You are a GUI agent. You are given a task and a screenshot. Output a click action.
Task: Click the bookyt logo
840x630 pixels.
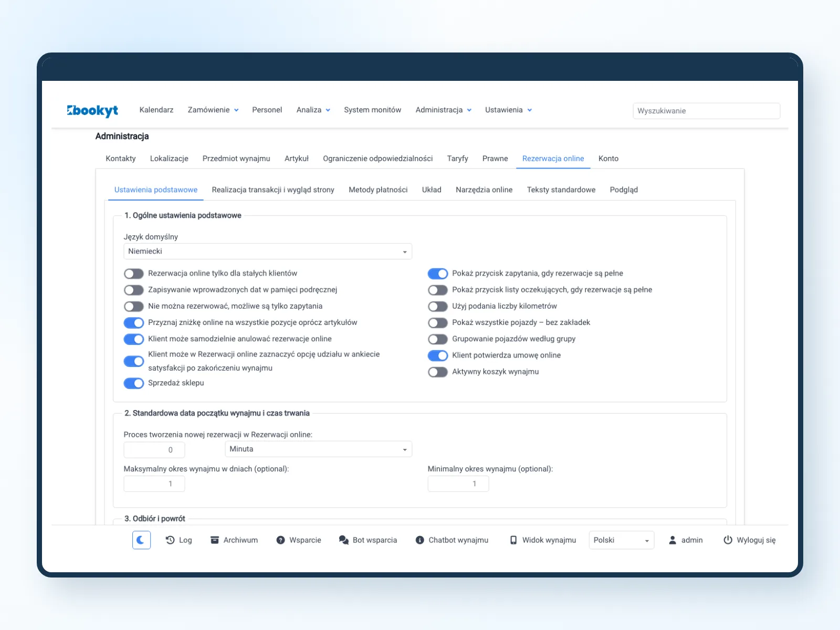(92, 110)
